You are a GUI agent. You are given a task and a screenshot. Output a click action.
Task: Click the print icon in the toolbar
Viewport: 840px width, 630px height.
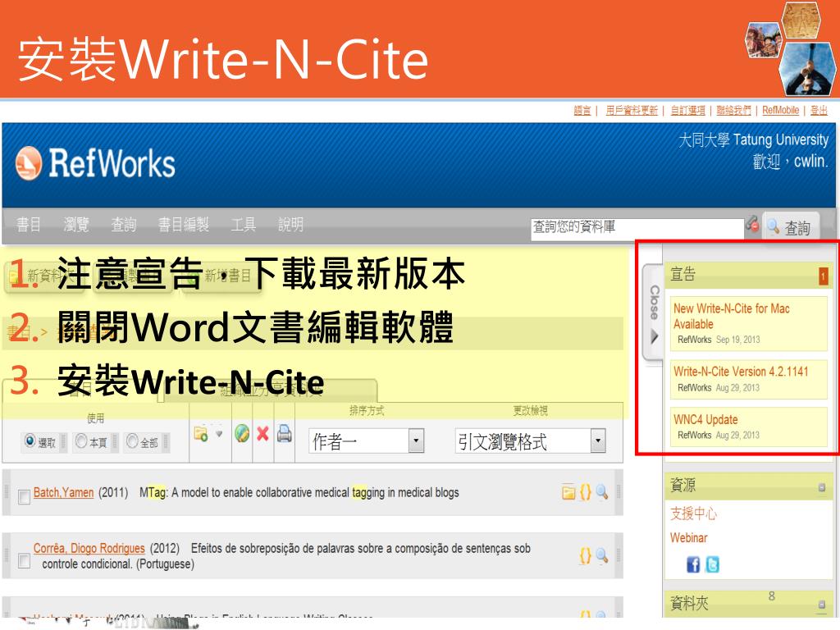tap(285, 433)
